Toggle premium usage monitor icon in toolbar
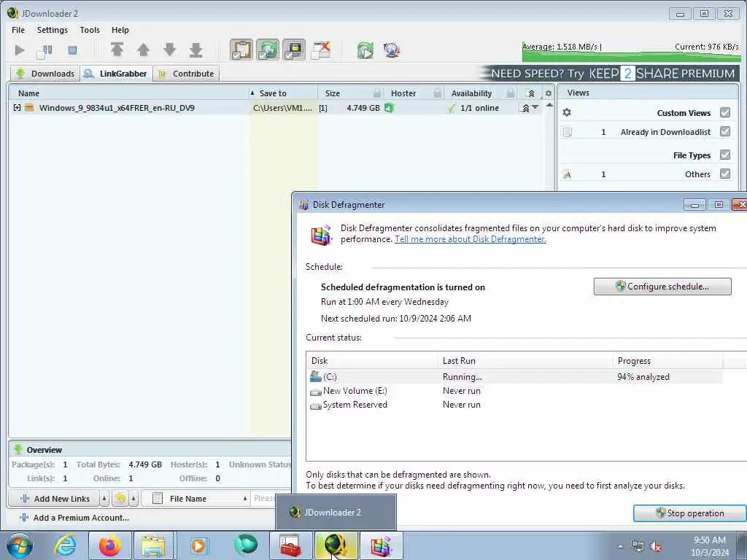Screen dimensions: 747x560 click(x=294, y=50)
